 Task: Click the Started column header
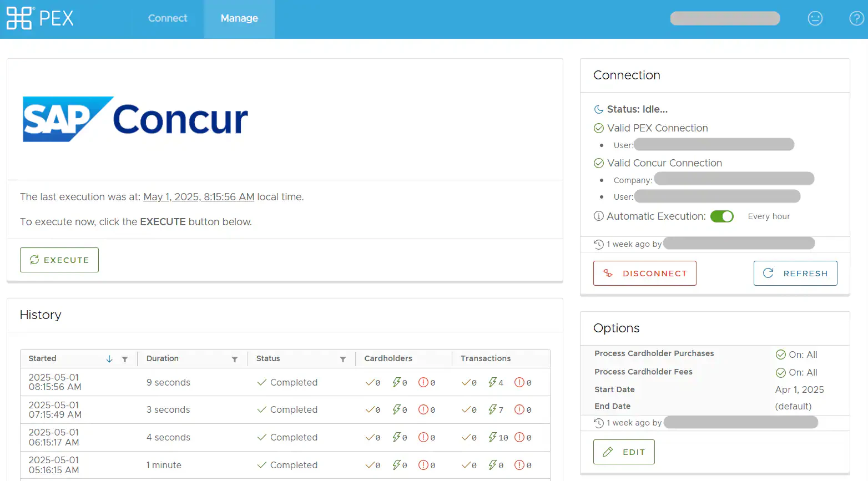pos(43,358)
